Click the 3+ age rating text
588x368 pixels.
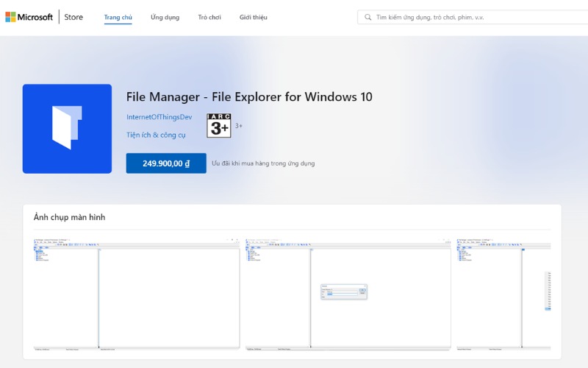pos(239,126)
